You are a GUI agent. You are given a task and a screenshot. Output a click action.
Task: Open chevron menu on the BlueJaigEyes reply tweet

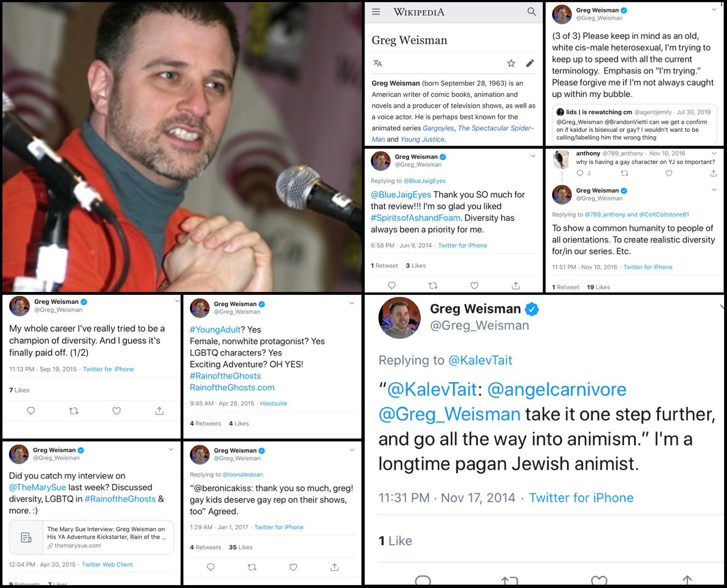click(x=533, y=156)
